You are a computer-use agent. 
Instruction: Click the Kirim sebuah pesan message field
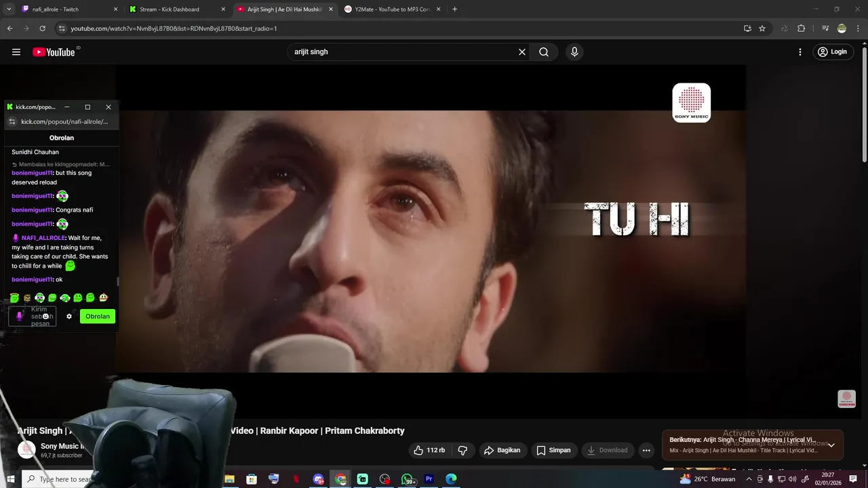(x=33, y=317)
